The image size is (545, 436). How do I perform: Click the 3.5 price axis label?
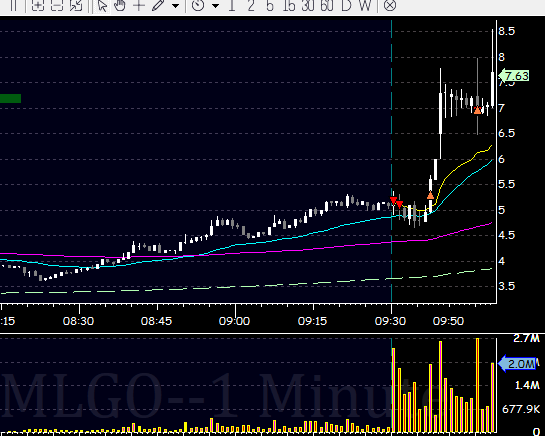point(506,286)
